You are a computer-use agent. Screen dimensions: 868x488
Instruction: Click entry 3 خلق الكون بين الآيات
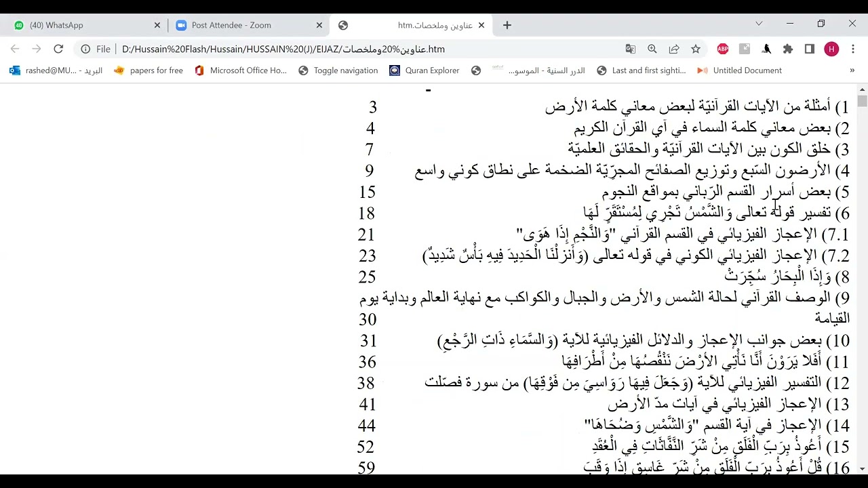click(x=709, y=149)
